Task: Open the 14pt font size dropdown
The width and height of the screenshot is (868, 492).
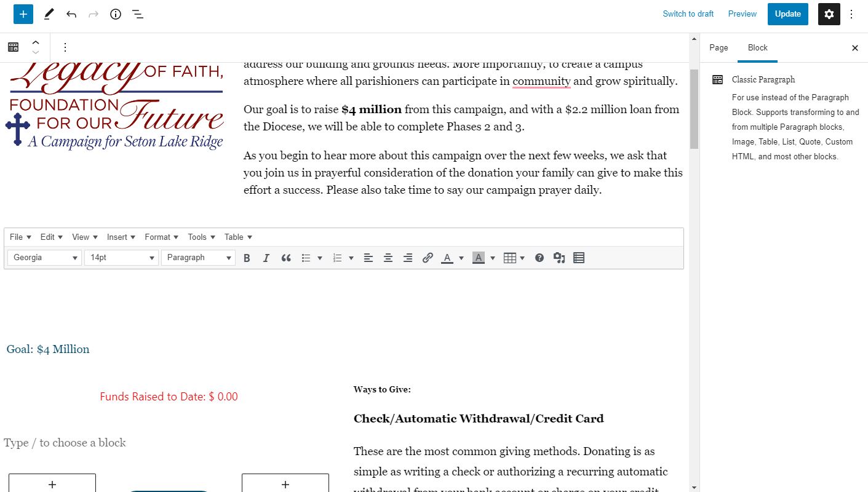Action: coord(121,258)
